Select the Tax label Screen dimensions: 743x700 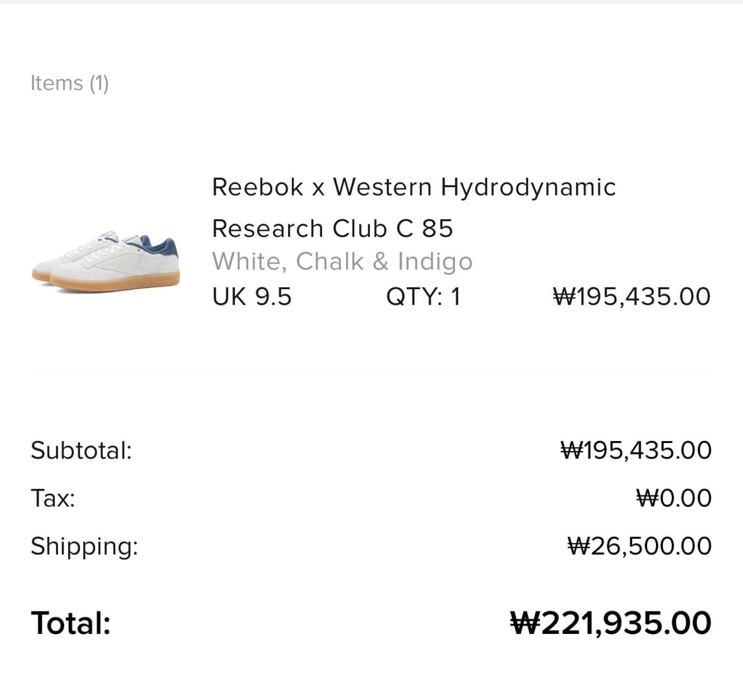pyautogui.click(x=53, y=498)
